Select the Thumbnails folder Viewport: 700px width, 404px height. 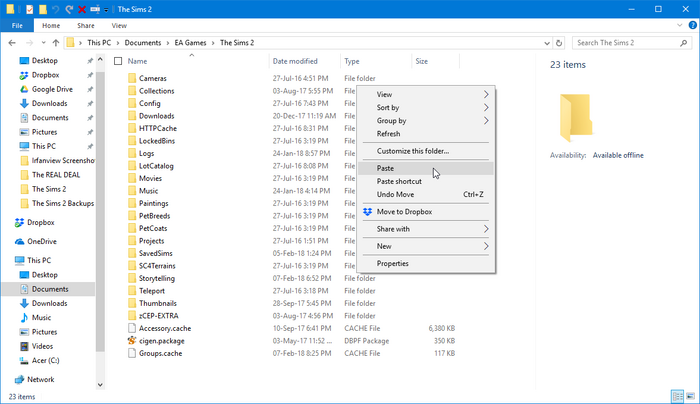coord(158,304)
